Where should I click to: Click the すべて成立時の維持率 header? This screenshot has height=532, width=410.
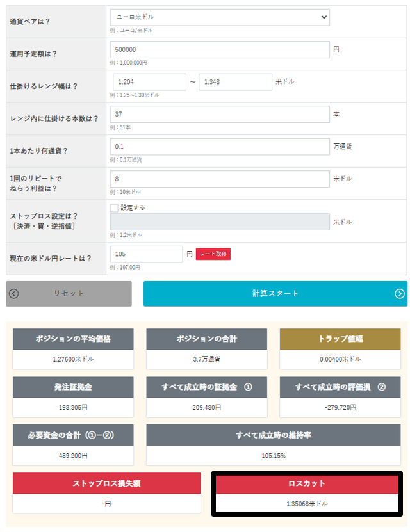click(273, 435)
